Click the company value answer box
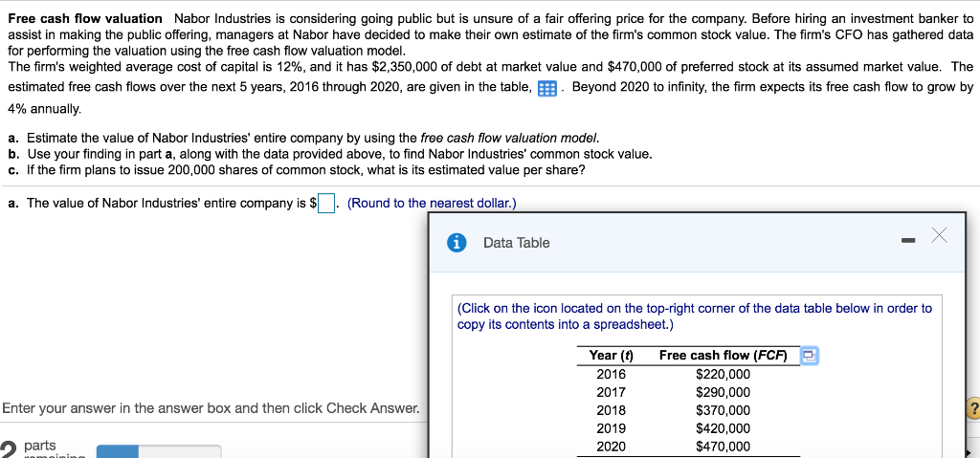980x458 pixels. click(327, 203)
